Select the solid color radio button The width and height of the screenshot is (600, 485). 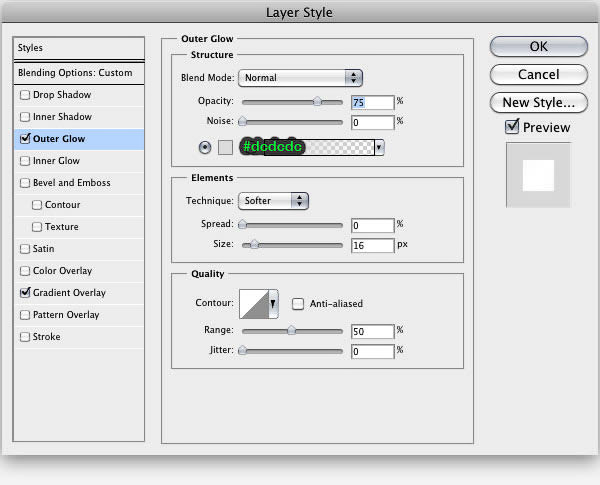[x=205, y=147]
